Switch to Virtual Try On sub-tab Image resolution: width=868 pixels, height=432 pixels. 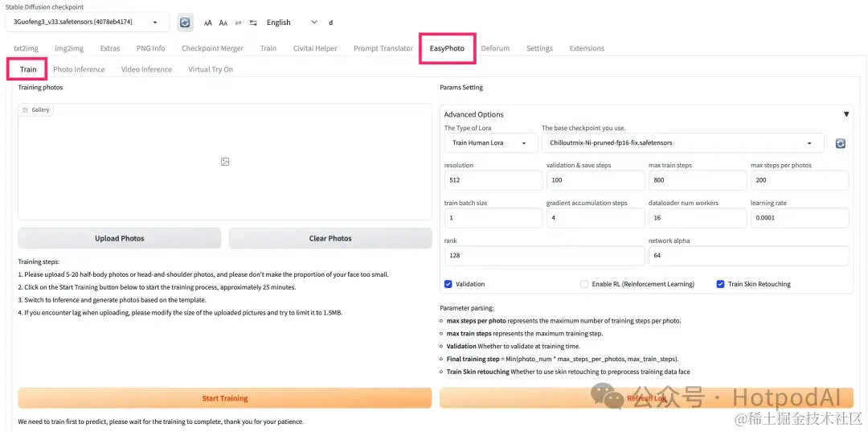pyautogui.click(x=211, y=69)
